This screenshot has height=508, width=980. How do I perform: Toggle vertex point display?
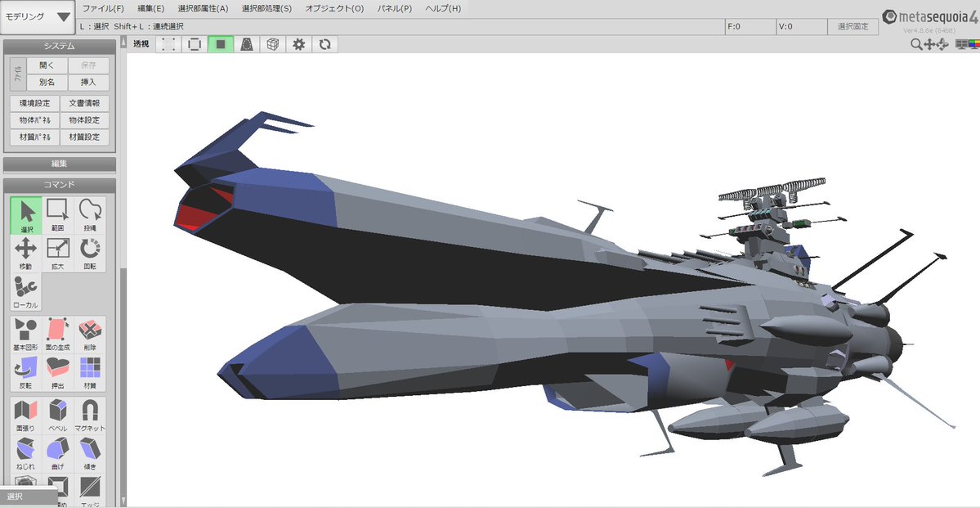168,44
